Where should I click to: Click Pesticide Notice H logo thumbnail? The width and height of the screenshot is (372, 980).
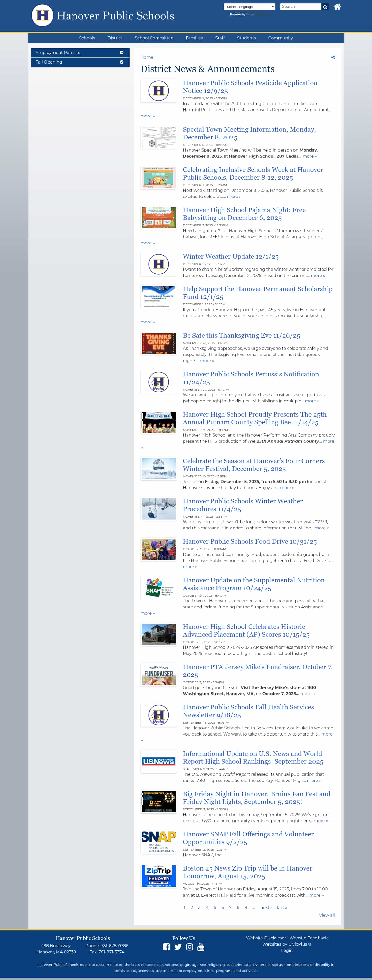[x=158, y=91]
